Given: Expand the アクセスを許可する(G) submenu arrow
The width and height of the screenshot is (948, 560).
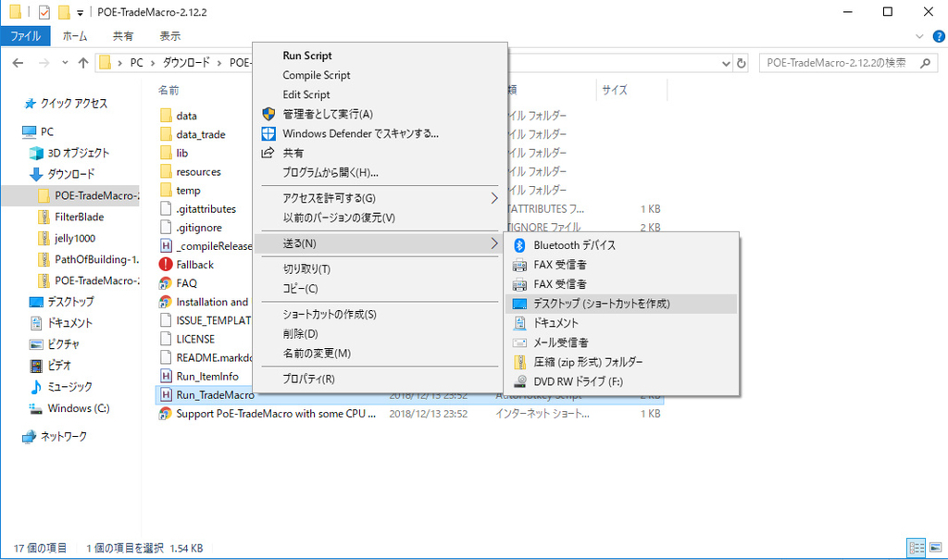Looking at the screenshot, I should click(x=494, y=198).
